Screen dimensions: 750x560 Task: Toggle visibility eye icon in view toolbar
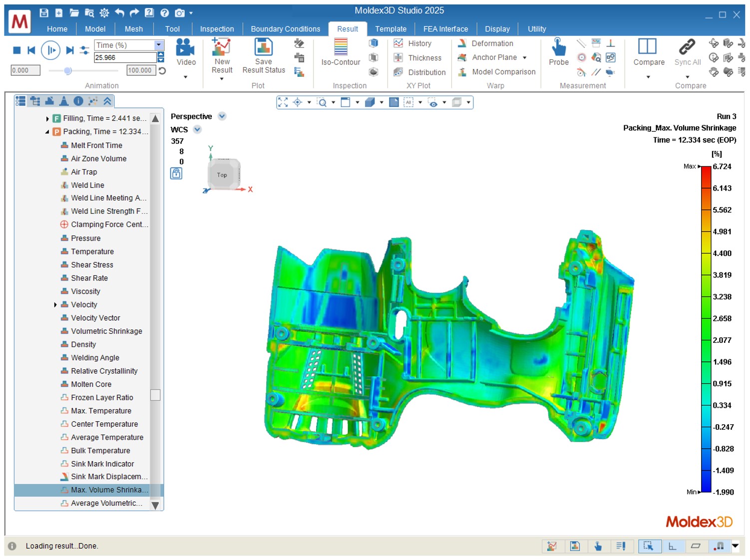pos(433,103)
